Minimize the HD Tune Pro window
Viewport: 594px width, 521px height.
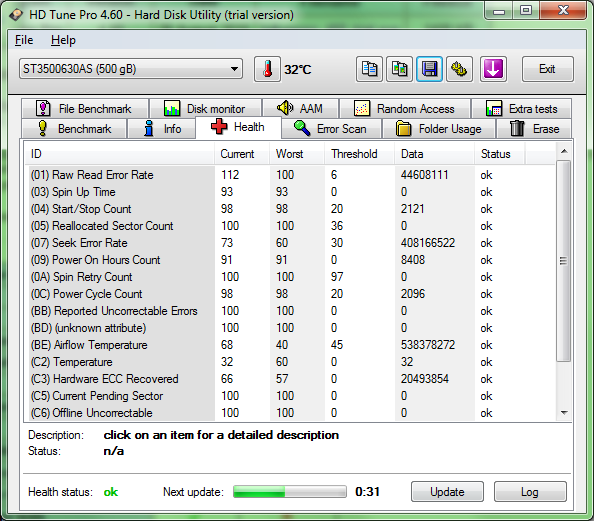pyautogui.click(x=499, y=11)
